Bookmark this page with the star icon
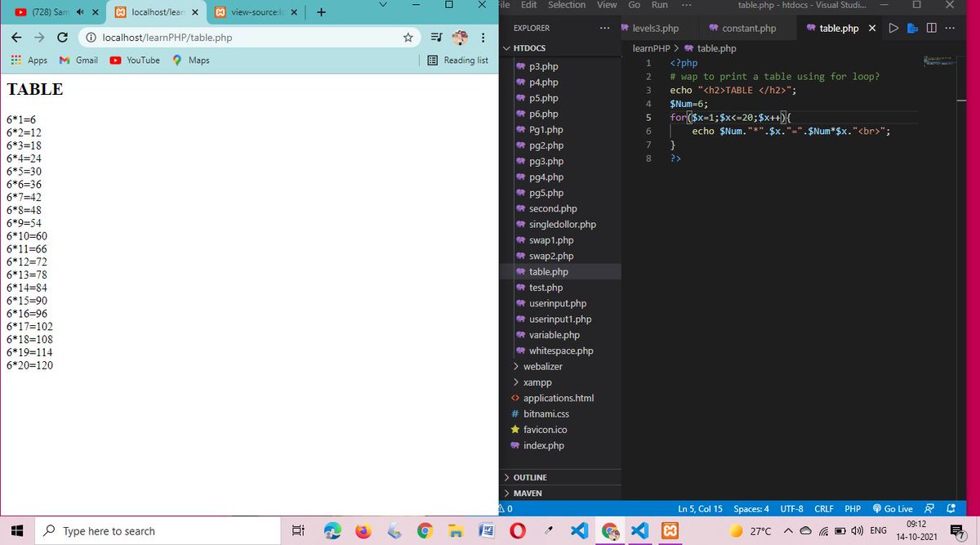This screenshot has height=545, width=980. 408,38
